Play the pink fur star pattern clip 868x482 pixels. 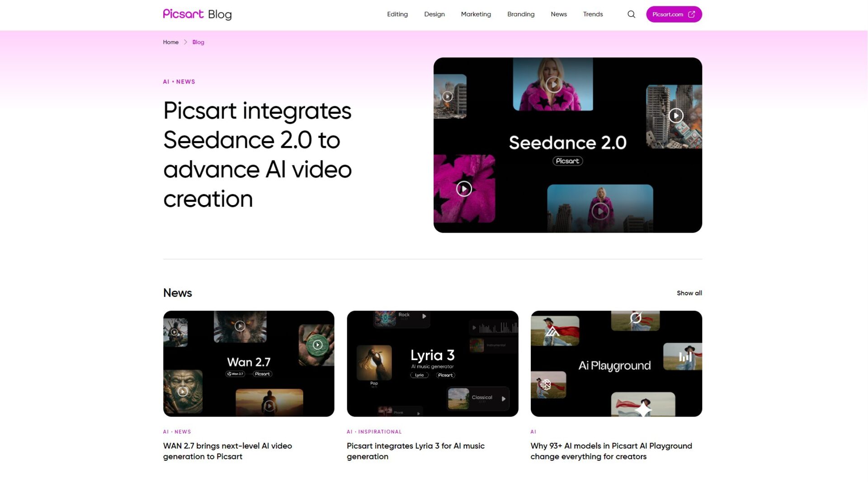(464, 189)
